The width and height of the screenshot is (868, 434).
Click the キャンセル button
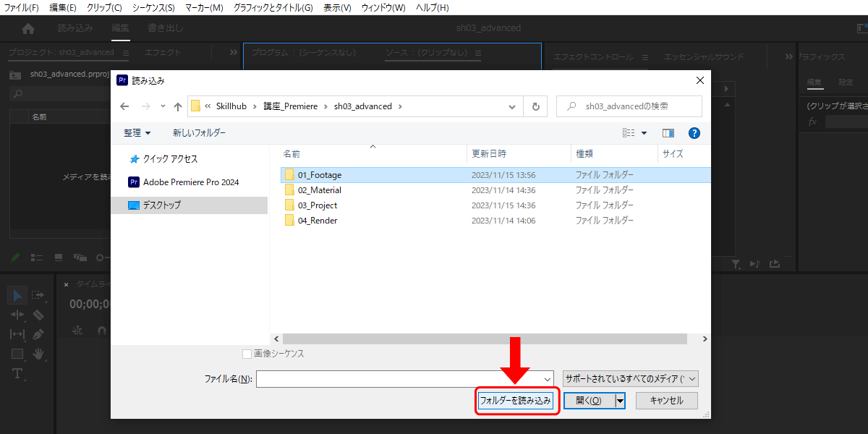pos(667,401)
